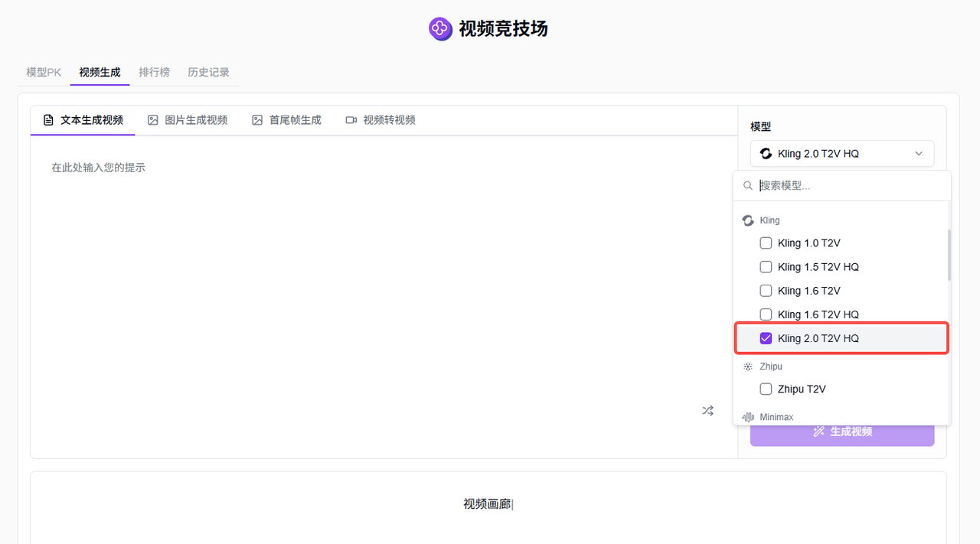The height and width of the screenshot is (544, 980).
Task: Click the model list scrollbar
Action: 949,255
